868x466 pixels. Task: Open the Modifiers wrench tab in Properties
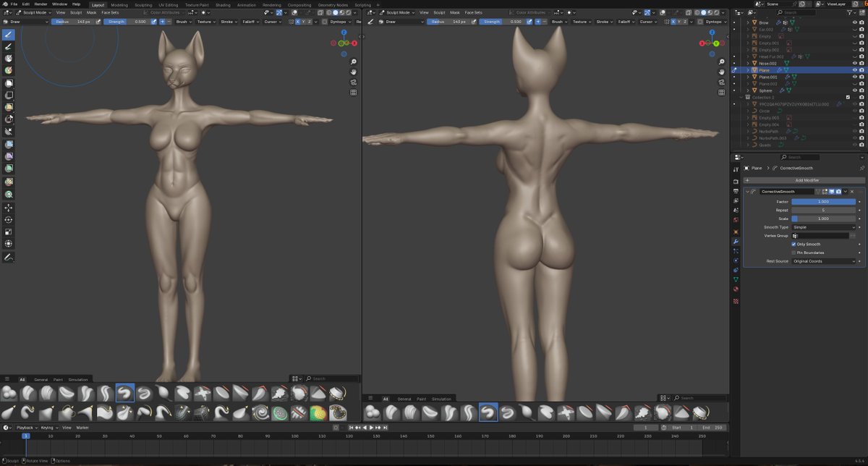(x=736, y=242)
